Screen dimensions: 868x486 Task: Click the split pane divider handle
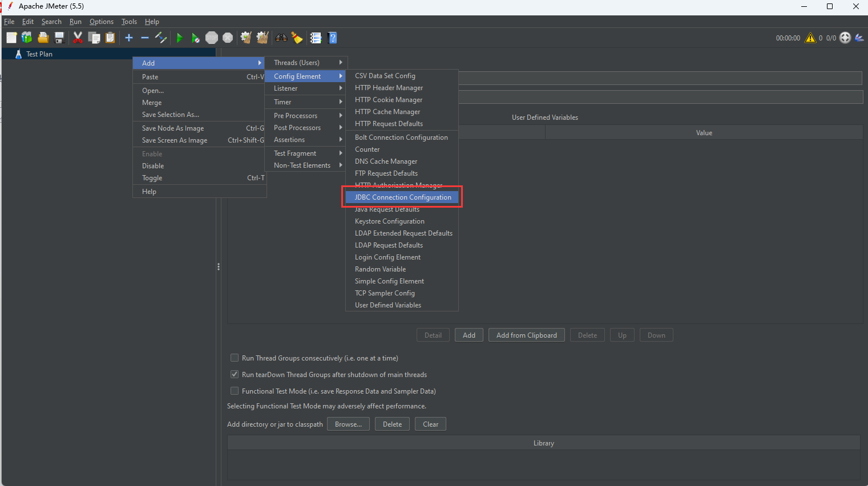[x=219, y=266]
